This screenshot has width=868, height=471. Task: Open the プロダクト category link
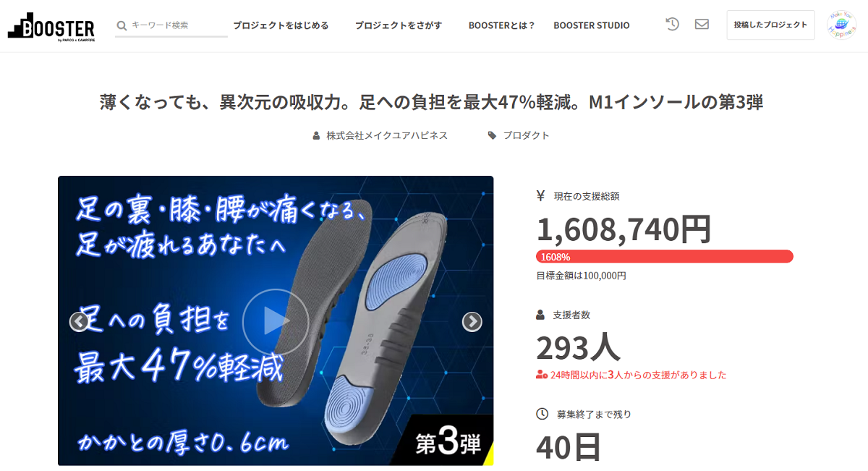coord(526,135)
